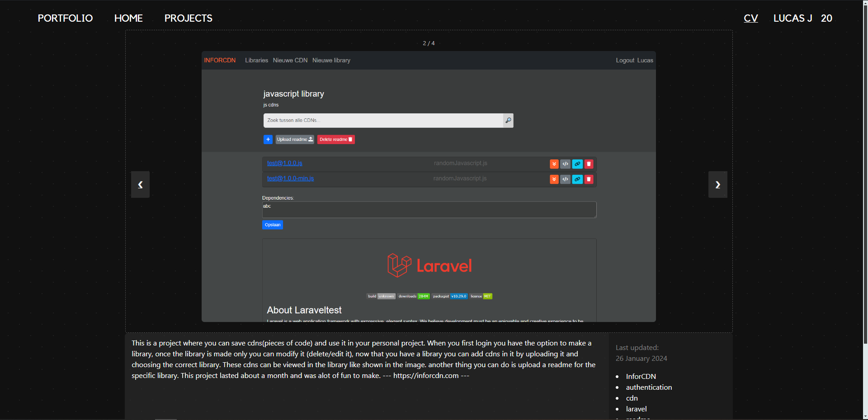Viewport: 868px width, 420px height.
Task: Click the cyan link icon for test@1.0.0-min.js
Action: point(577,179)
